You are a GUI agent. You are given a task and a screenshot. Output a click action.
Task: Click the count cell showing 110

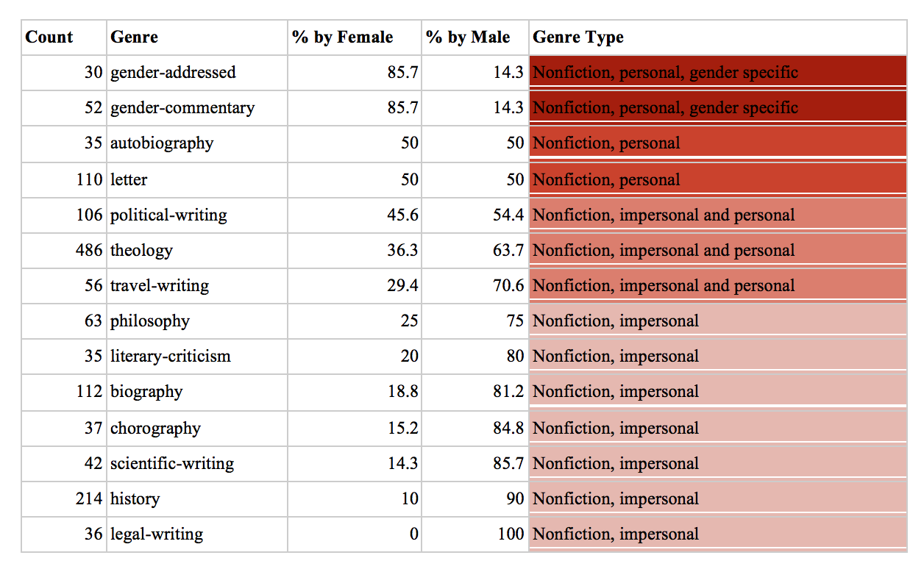pos(88,179)
